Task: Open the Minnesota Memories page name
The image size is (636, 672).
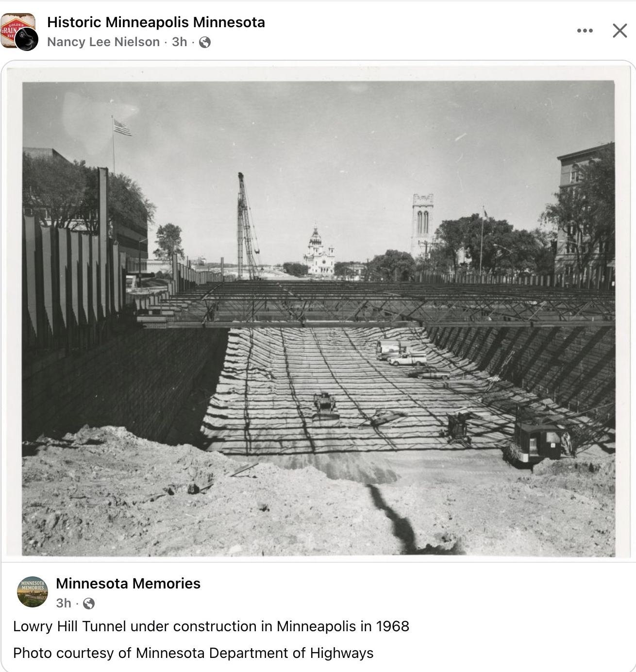Action: [x=128, y=583]
